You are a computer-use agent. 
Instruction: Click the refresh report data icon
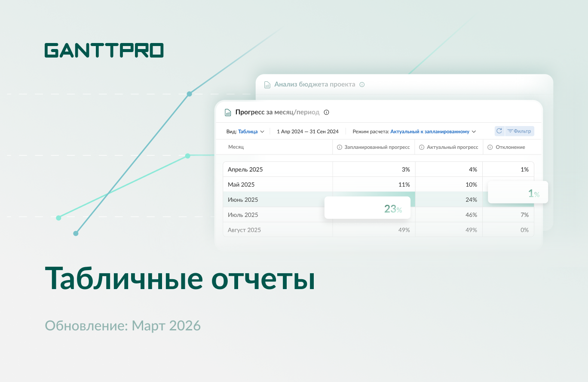click(x=499, y=131)
